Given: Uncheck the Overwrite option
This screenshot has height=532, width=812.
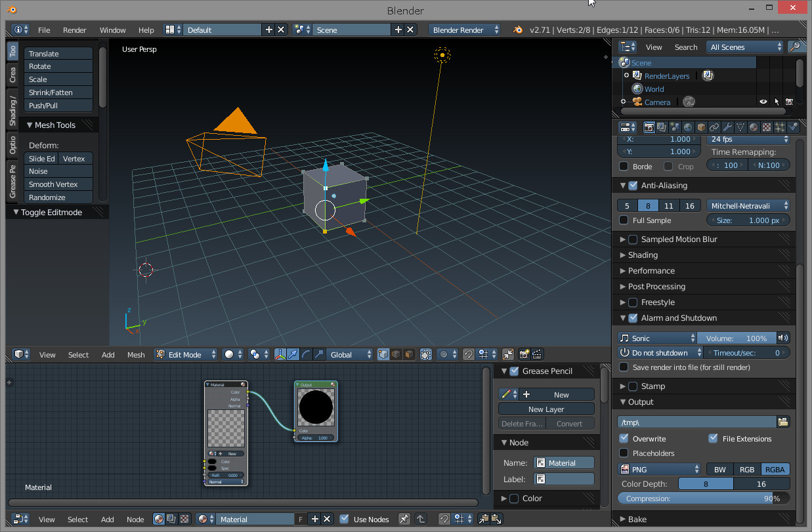Looking at the screenshot, I should click(624, 438).
